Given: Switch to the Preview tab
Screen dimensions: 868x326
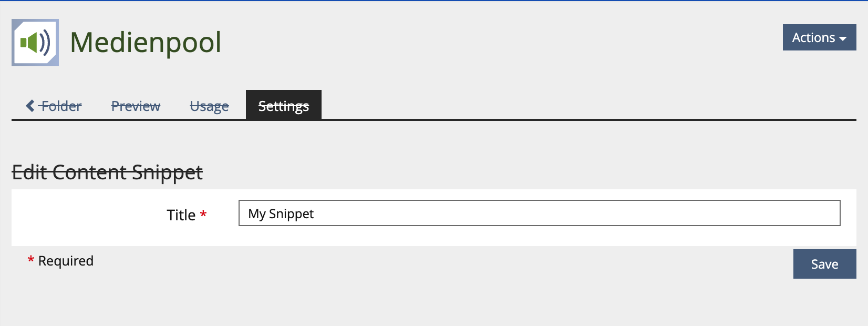Looking at the screenshot, I should [x=136, y=106].
